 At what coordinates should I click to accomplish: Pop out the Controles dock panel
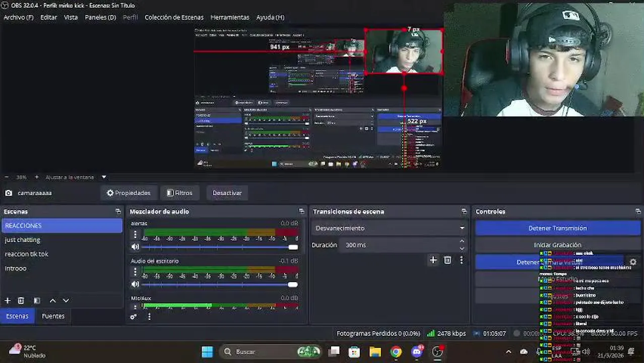point(638,211)
